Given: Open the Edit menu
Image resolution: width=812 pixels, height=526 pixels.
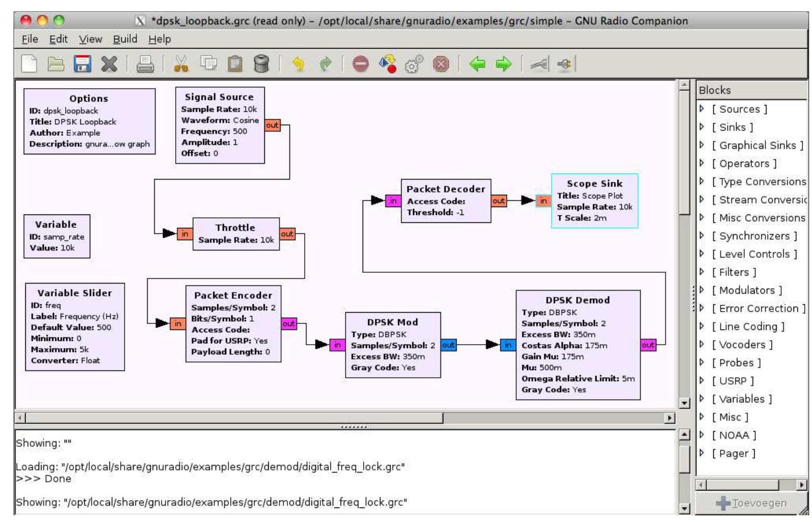Looking at the screenshot, I should point(58,39).
